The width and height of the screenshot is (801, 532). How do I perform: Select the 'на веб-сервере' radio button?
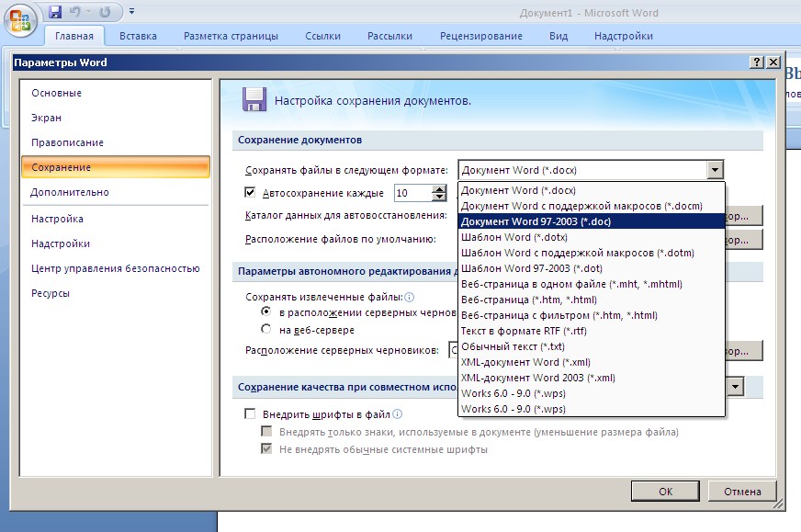click(x=265, y=329)
